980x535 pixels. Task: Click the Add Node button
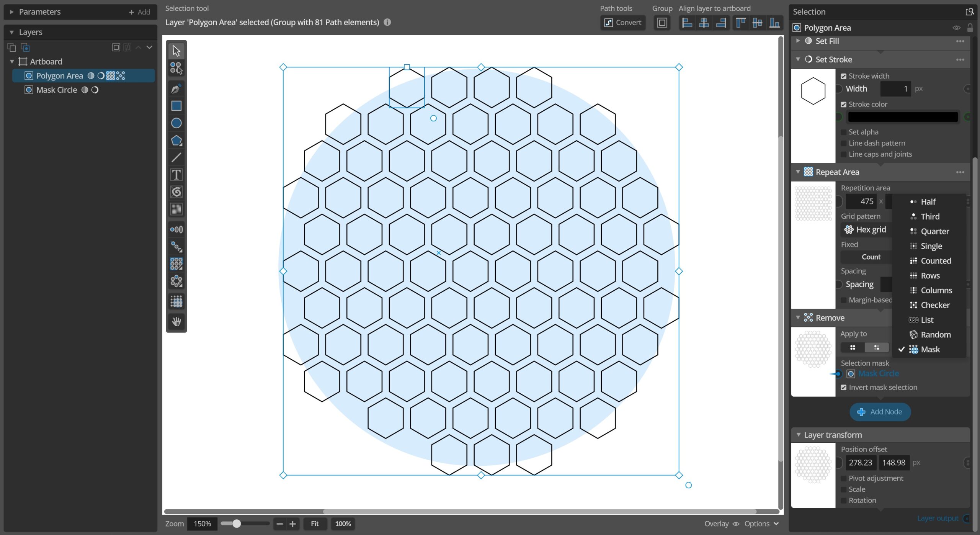[x=880, y=412]
